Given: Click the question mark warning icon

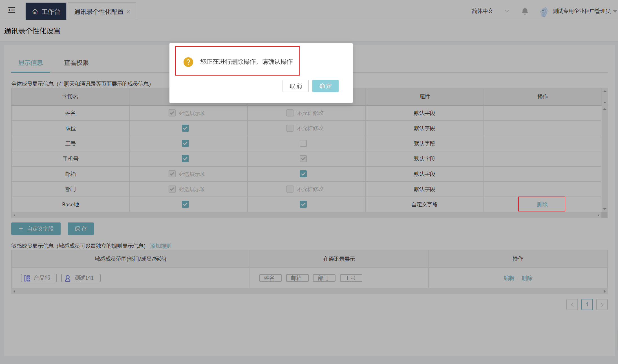Looking at the screenshot, I should (x=188, y=62).
